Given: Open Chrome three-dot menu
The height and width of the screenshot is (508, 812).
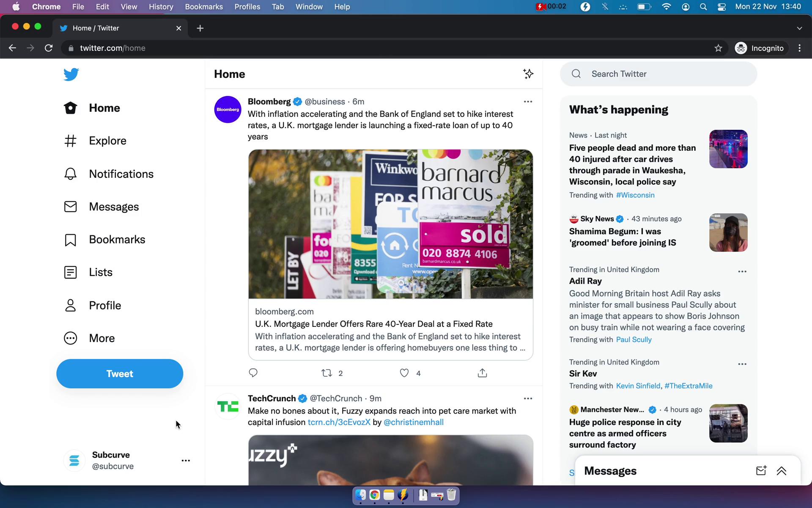Looking at the screenshot, I should (x=799, y=48).
